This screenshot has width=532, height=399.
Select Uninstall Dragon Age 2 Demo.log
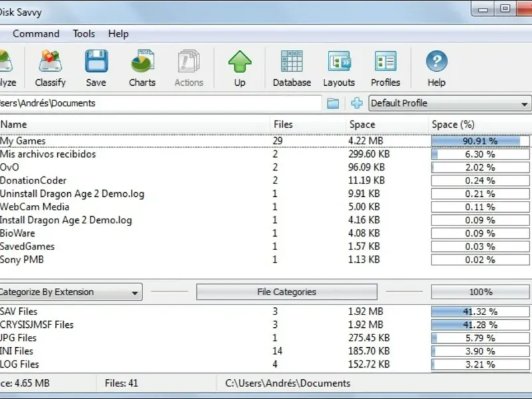[265, 194]
